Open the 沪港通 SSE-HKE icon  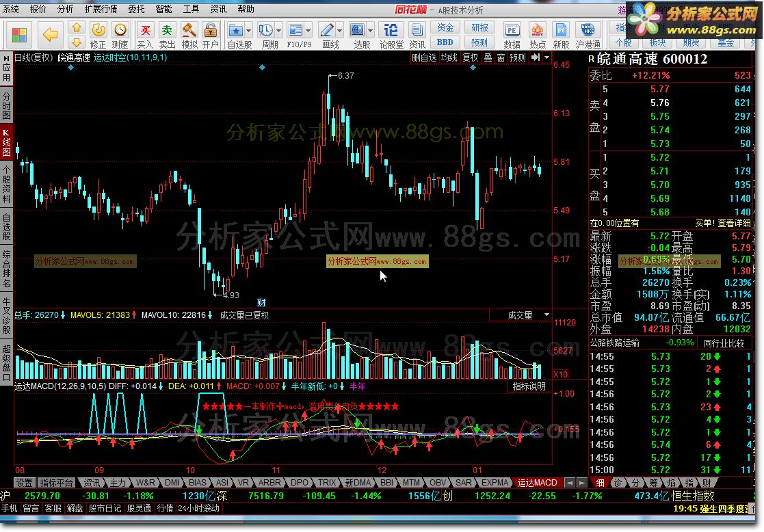click(588, 30)
